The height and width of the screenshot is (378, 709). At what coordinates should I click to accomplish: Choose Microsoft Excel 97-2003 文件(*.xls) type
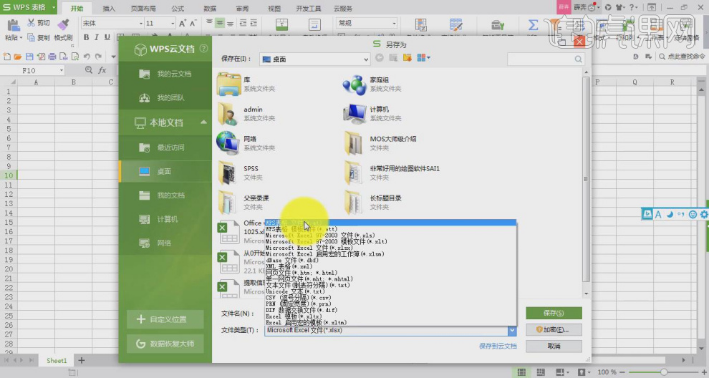pos(320,236)
